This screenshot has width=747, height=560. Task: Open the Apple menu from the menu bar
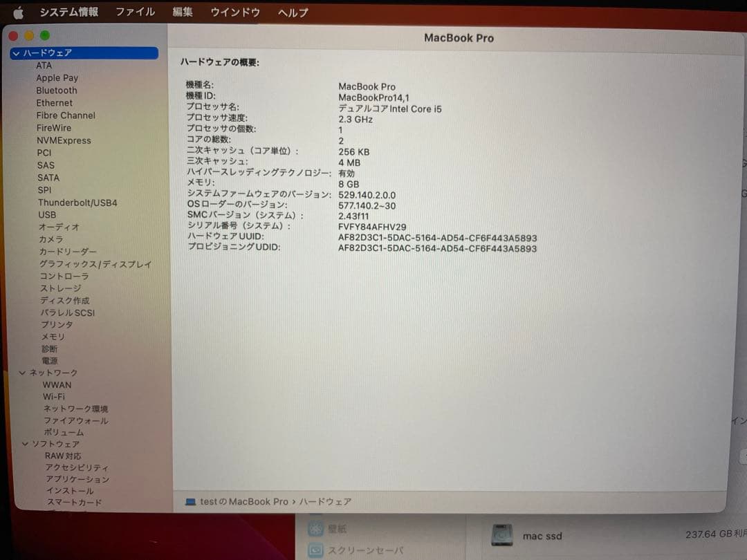[x=17, y=12]
